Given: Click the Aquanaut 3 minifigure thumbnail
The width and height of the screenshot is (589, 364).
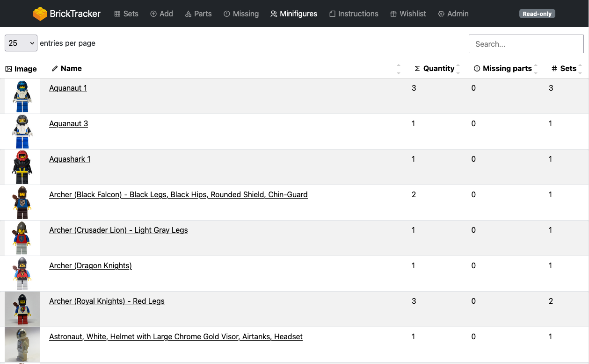Looking at the screenshot, I should pyautogui.click(x=22, y=131).
